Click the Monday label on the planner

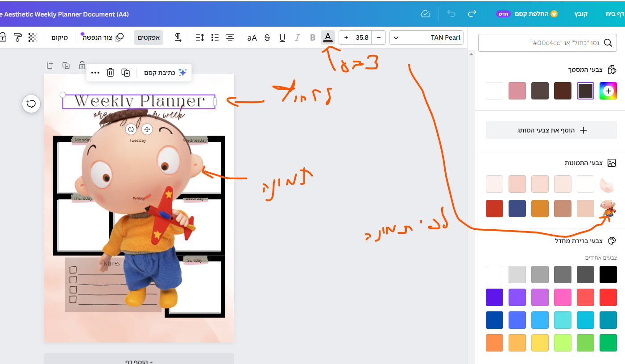pos(83,140)
